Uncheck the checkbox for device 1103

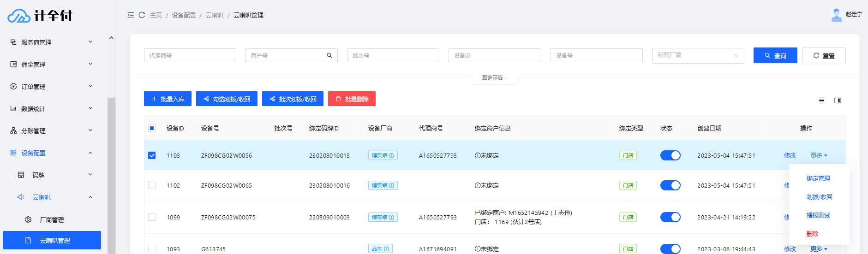tap(152, 155)
